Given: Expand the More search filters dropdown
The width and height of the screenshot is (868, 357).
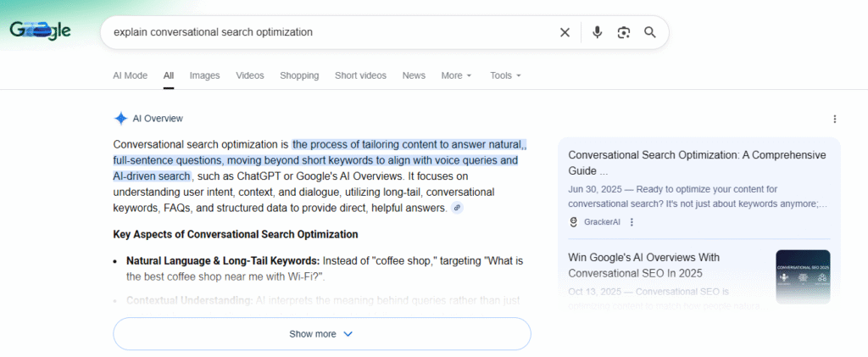Looking at the screenshot, I should (x=456, y=75).
